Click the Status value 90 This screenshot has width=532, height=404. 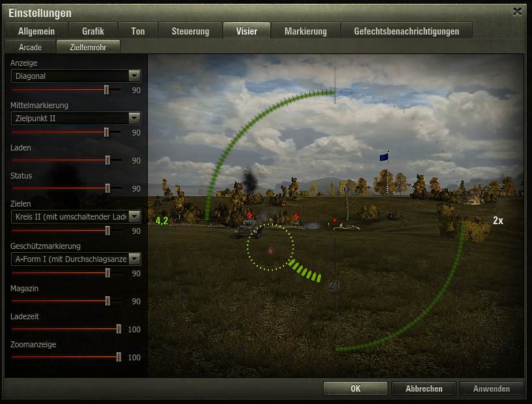click(136, 188)
